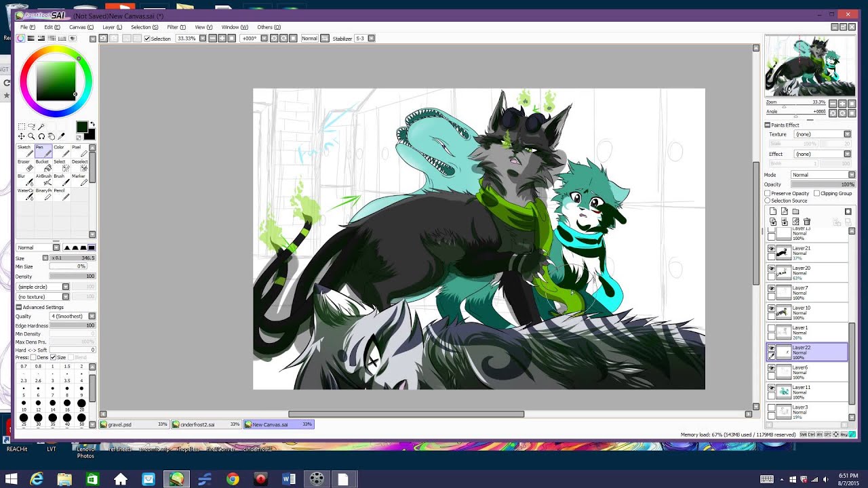Click the foreground color swatch

tap(82, 127)
